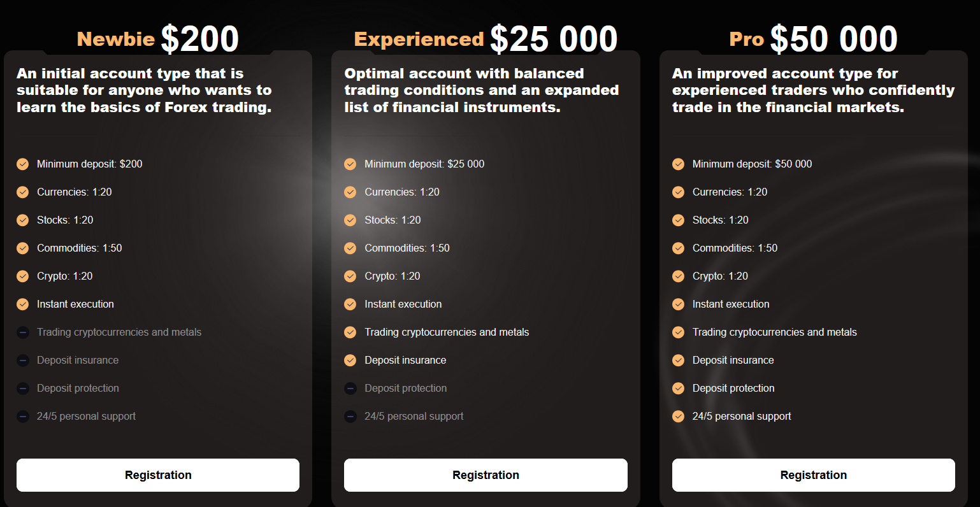The height and width of the screenshot is (507, 980).
Task: Click checkmark icon next to Pro Deposit protection
Action: (x=679, y=389)
